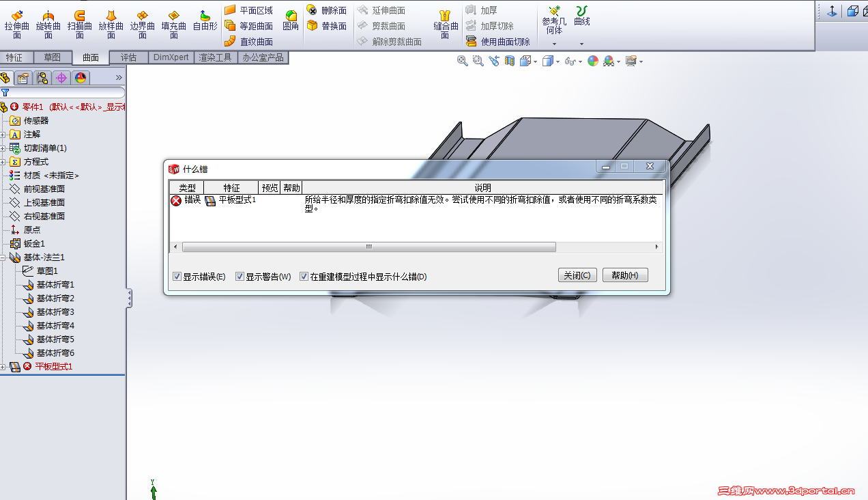Click the horizontal scrollbar in error dialog
The image size is (868, 500).
coord(369,247)
